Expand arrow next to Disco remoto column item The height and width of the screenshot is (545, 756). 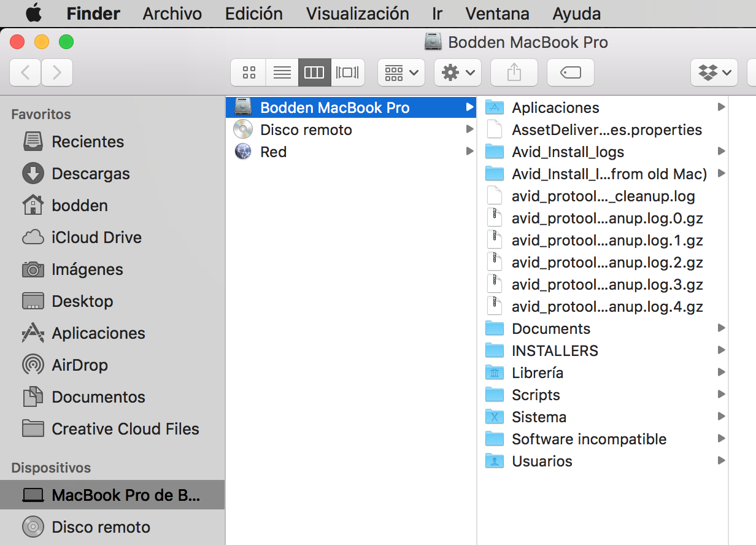tap(469, 129)
